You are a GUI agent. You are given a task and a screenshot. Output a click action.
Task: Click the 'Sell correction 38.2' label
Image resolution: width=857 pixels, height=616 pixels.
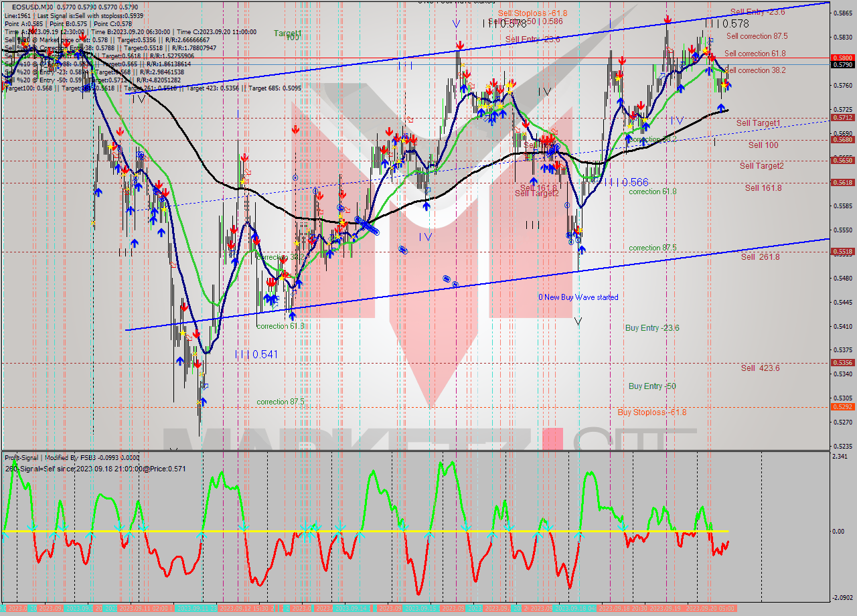click(755, 70)
